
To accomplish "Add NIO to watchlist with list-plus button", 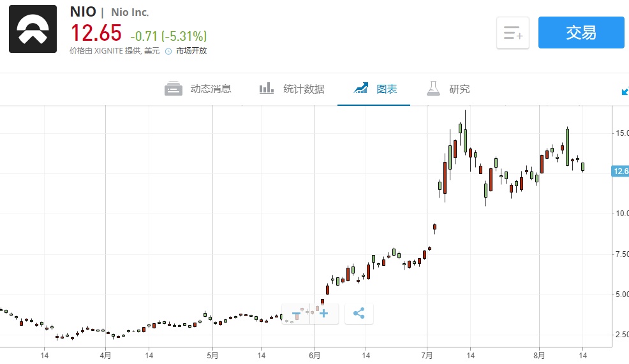I will tap(513, 33).
